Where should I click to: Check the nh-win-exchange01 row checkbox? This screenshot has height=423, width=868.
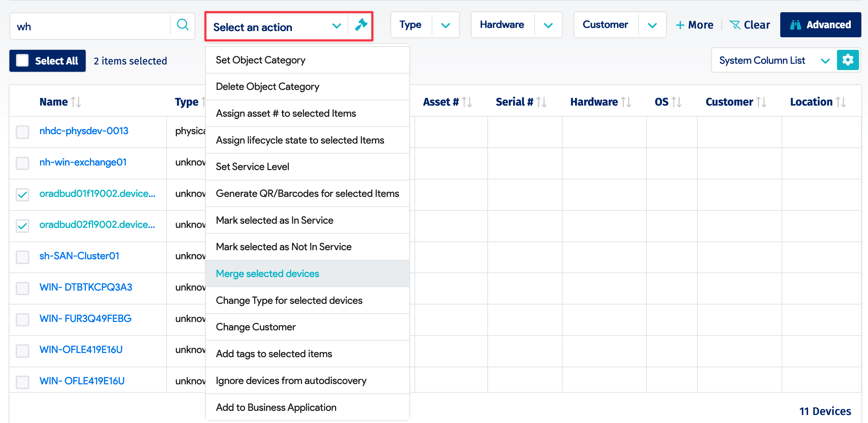(x=23, y=163)
